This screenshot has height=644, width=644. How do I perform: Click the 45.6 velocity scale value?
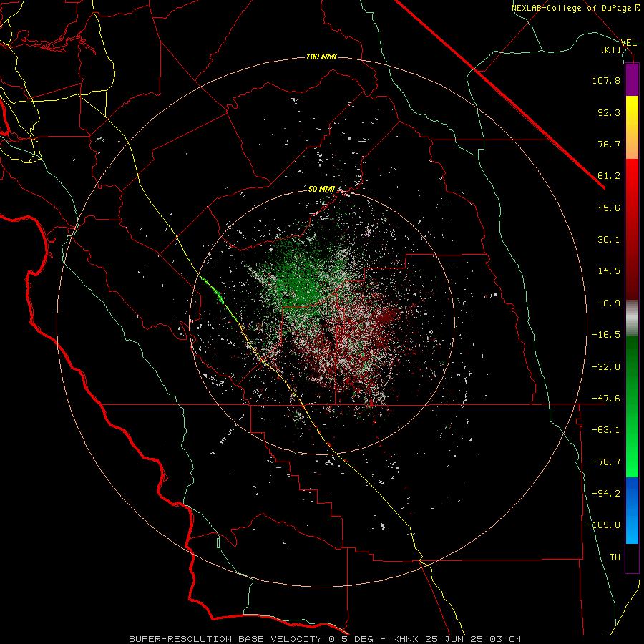pos(609,208)
